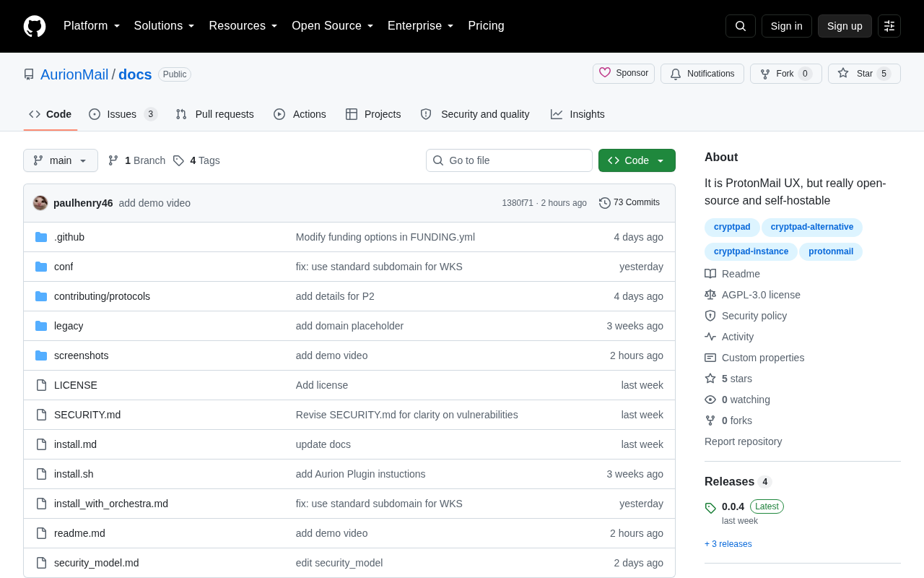Open the main branch selector dropdown
924x578 pixels.
(61, 160)
